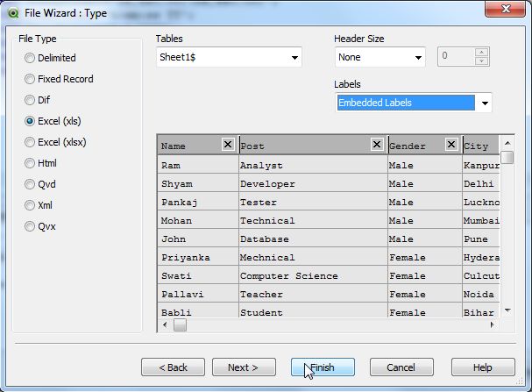
Task: Click the cell containing Technical
Action: pos(314,220)
